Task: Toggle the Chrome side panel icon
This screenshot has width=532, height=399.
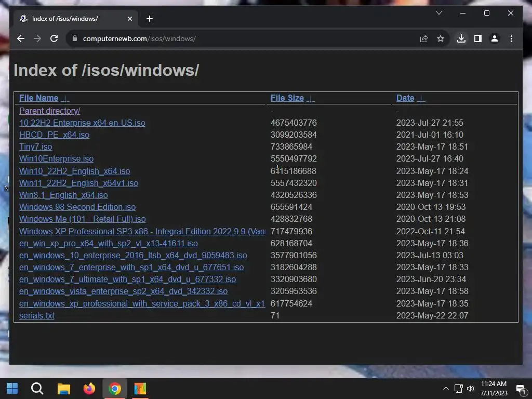Action: 478,38
